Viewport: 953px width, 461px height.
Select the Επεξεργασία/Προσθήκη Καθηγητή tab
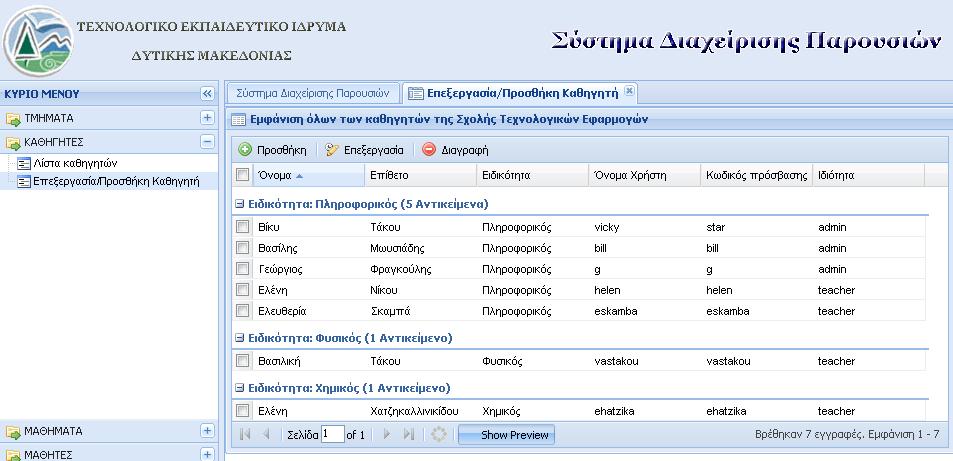pyautogui.click(x=522, y=93)
